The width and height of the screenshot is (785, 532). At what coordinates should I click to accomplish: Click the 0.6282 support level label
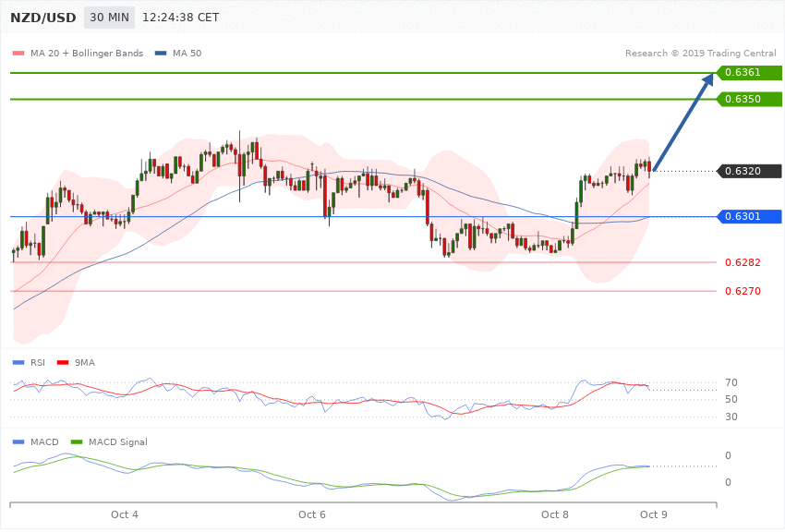(x=743, y=262)
